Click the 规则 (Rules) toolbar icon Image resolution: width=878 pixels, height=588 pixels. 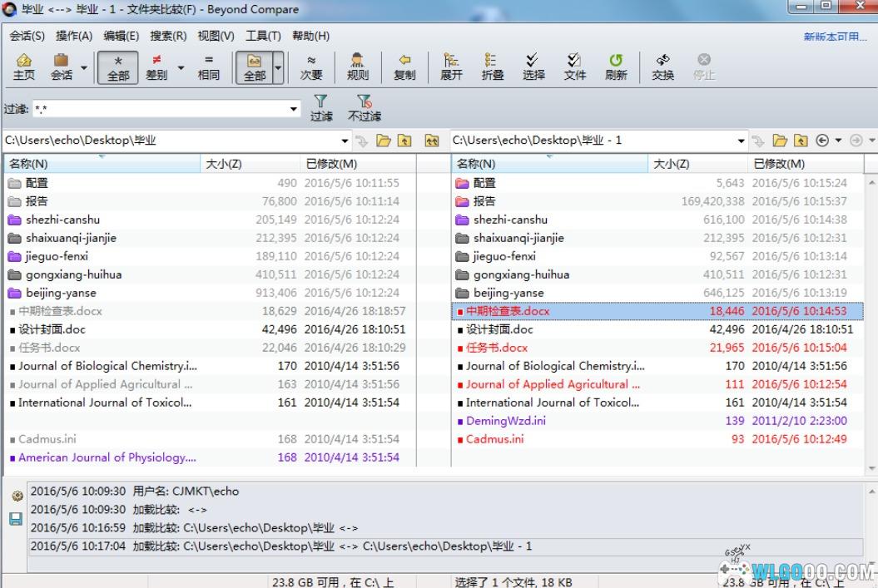point(358,67)
